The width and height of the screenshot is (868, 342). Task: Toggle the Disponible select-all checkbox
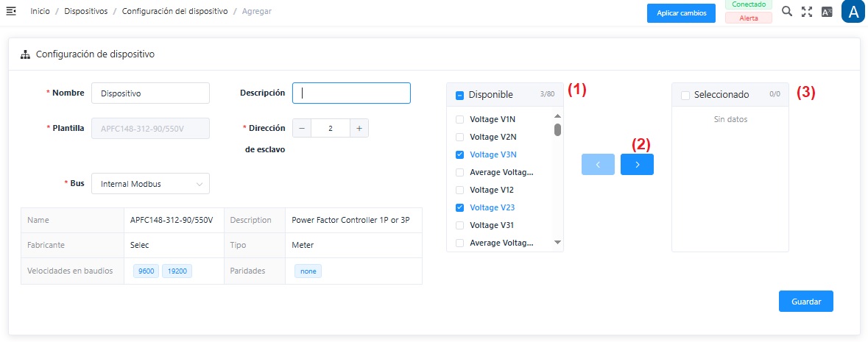[x=460, y=95]
